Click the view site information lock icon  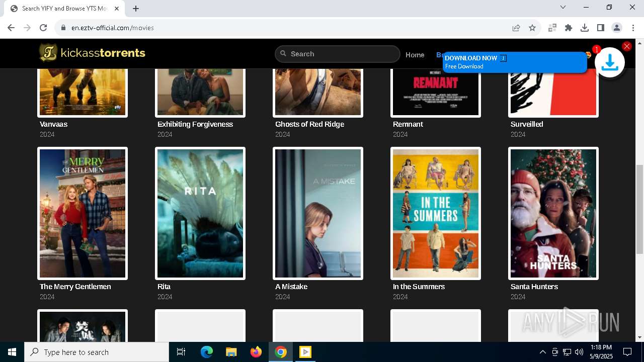click(x=63, y=28)
